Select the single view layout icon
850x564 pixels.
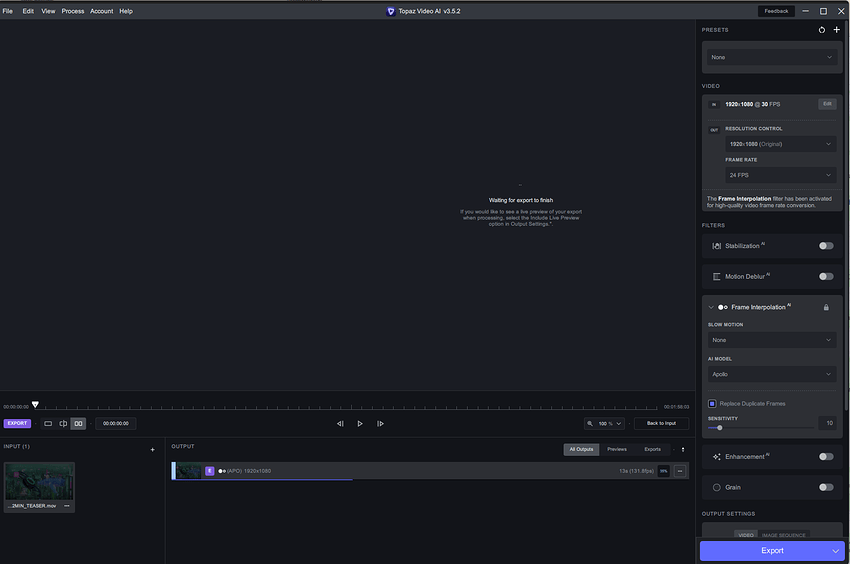click(47, 423)
